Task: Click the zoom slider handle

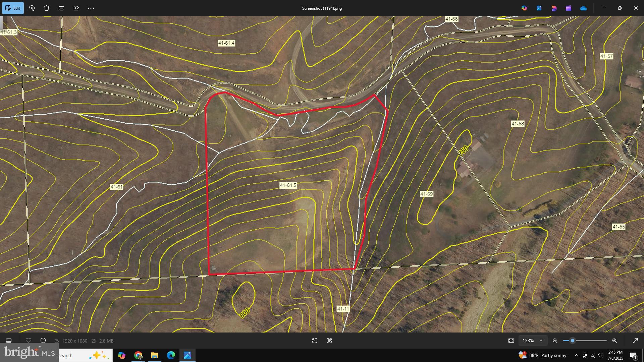Action: coord(573,341)
